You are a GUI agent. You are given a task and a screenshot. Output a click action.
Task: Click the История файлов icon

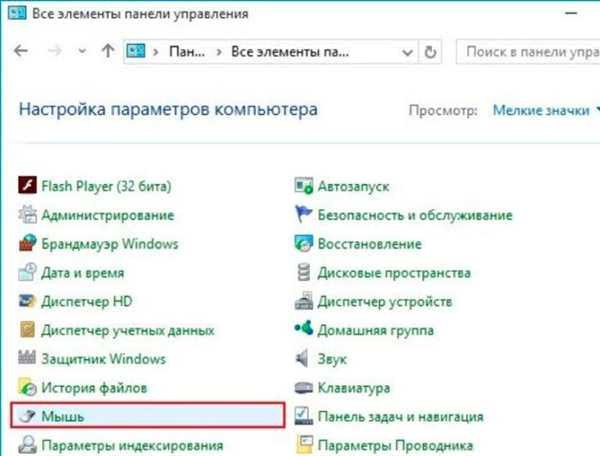[28, 387]
